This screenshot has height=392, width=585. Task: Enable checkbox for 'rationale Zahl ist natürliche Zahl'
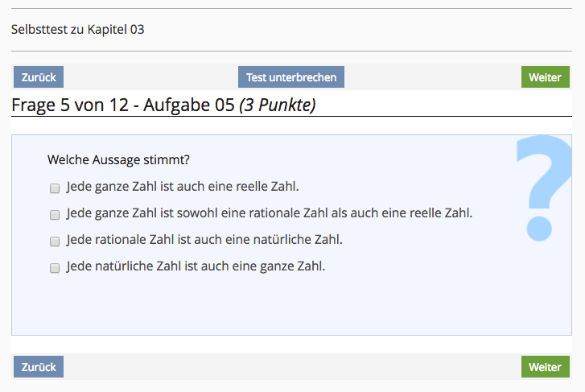55,241
